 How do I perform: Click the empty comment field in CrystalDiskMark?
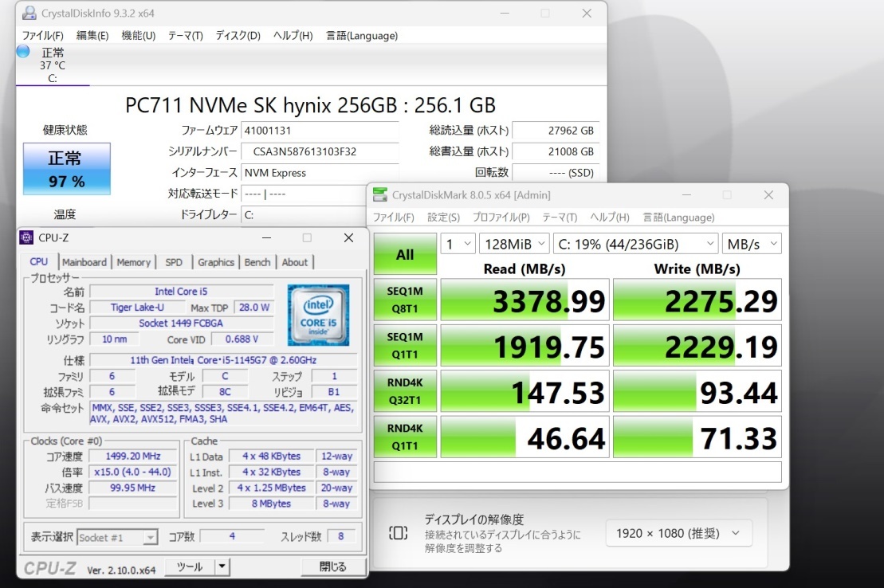click(577, 472)
